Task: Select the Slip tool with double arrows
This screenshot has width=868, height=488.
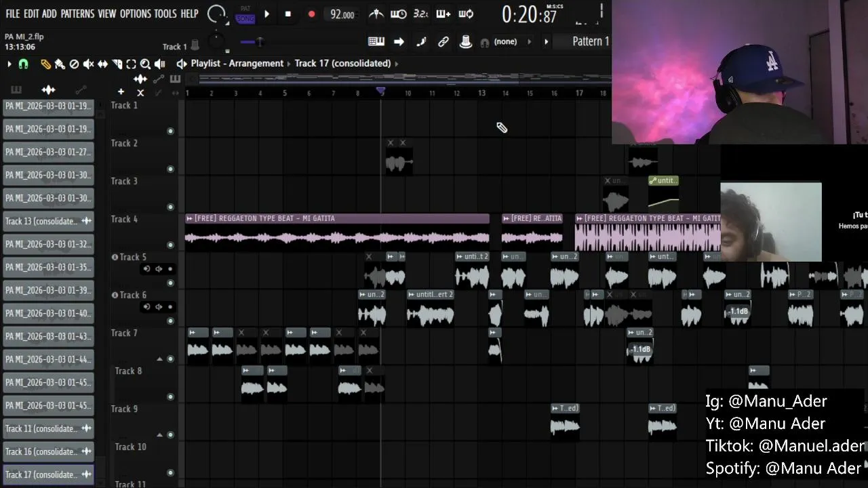Action: coord(102,64)
